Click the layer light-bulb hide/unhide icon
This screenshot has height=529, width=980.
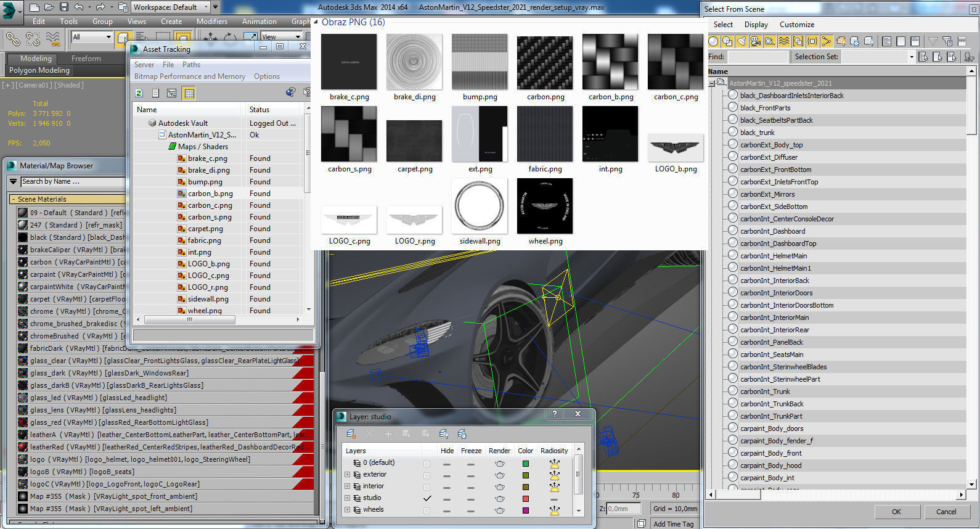click(x=444, y=434)
